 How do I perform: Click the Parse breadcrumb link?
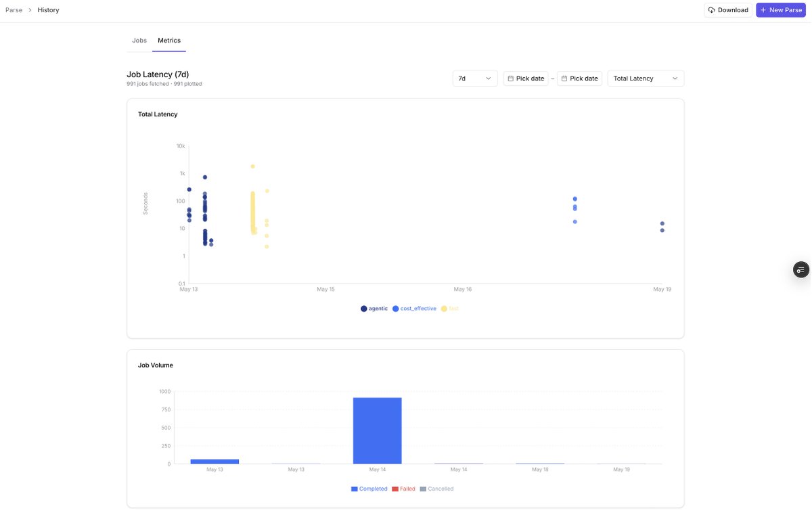pyautogui.click(x=14, y=10)
